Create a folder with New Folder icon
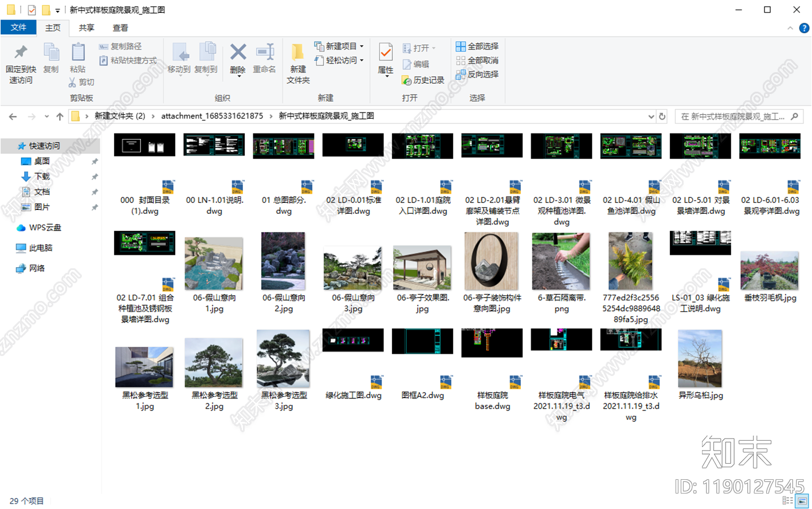The image size is (812, 509). pyautogui.click(x=298, y=53)
